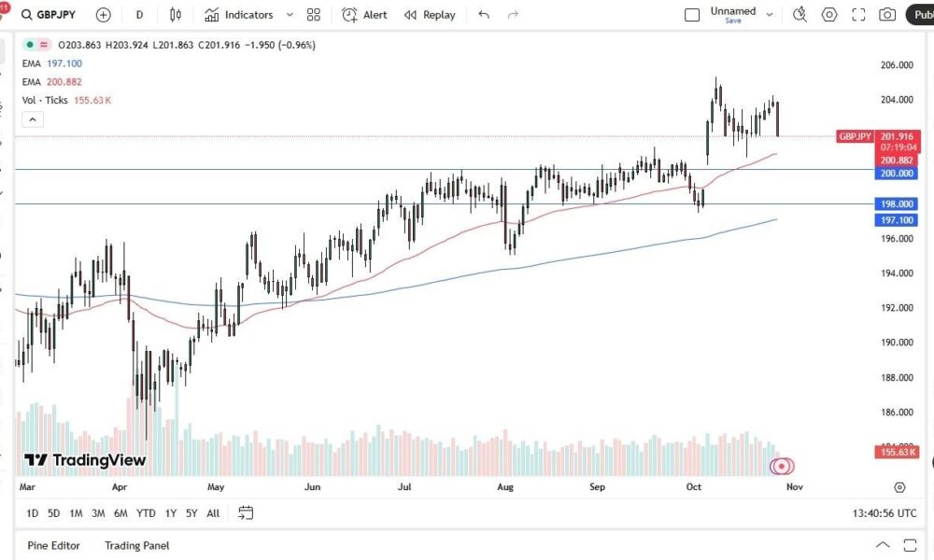The width and height of the screenshot is (934, 560).
Task: Open the Unnamed layout dropdown arrow
Action: tap(770, 15)
